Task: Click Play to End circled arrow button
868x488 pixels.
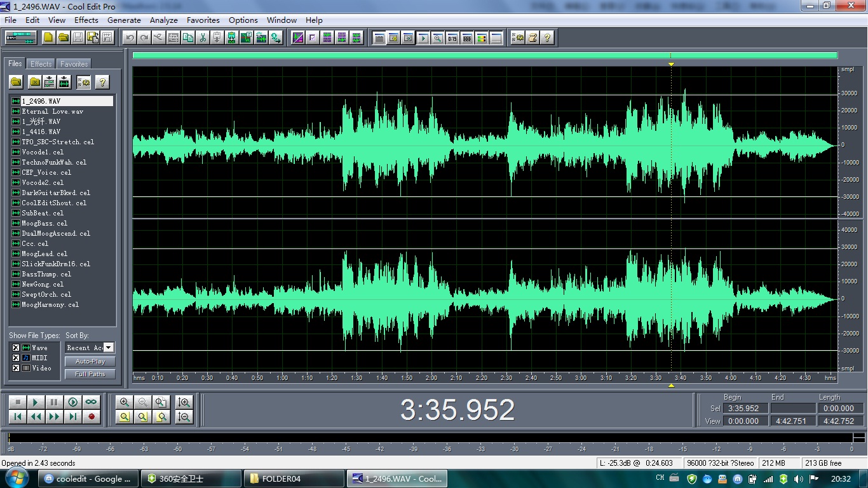Action: pyautogui.click(x=73, y=402)
